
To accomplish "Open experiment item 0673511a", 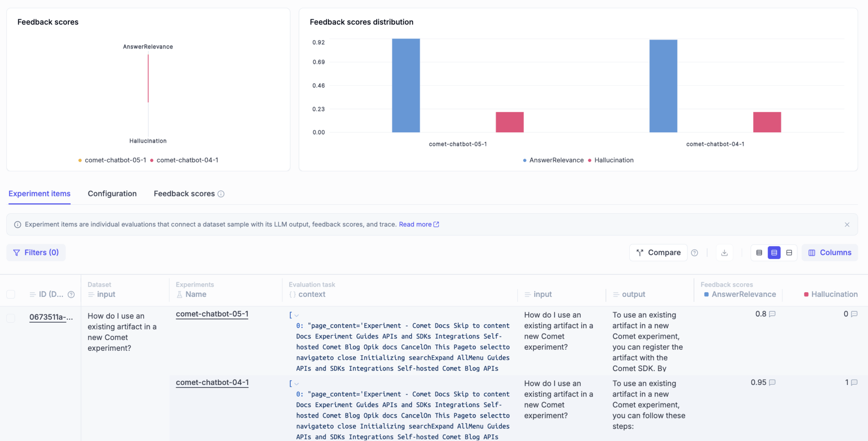I will (50, 317).
